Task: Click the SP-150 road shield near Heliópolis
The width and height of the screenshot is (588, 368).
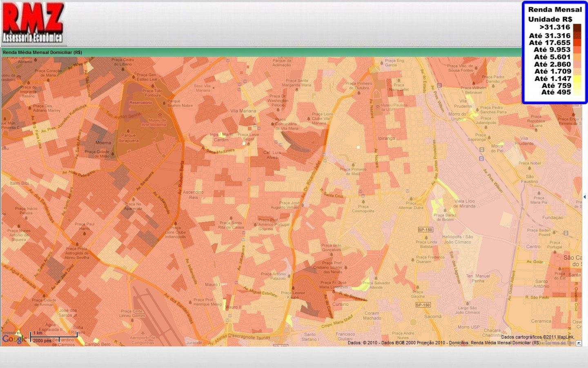Action: click(425, 230)
